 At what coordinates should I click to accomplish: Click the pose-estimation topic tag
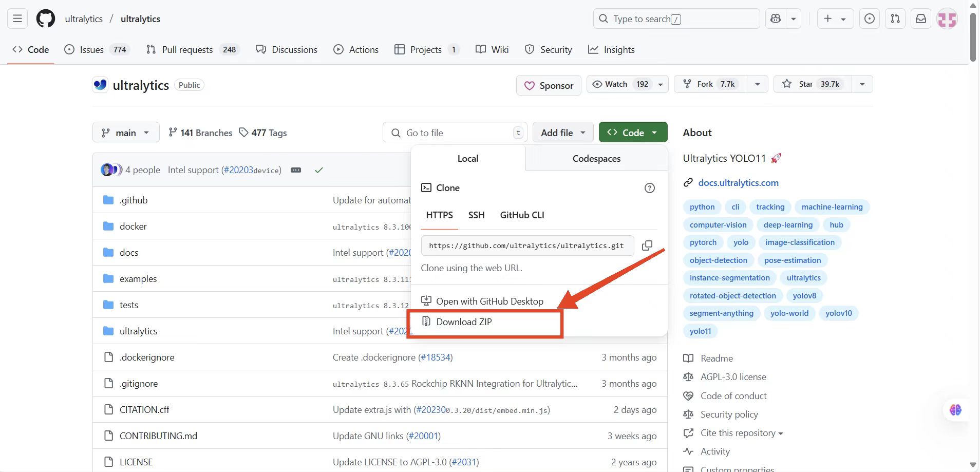(793, 260)
